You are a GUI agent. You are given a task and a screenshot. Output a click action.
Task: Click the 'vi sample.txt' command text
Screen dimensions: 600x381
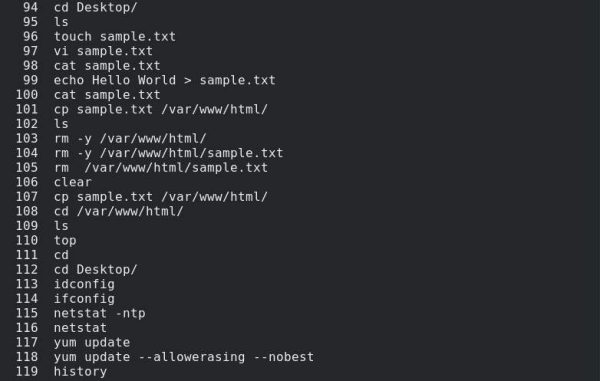(103, 51)
